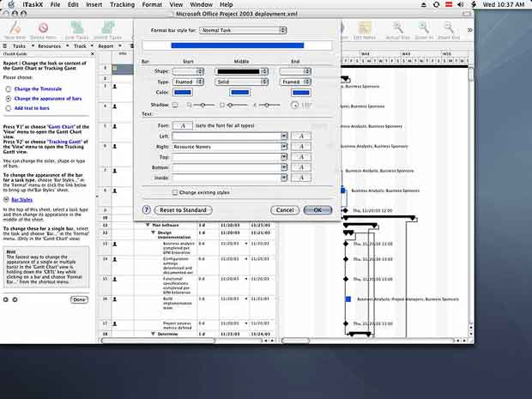Click the back arrow in the guide panel

tap(5, 299)
